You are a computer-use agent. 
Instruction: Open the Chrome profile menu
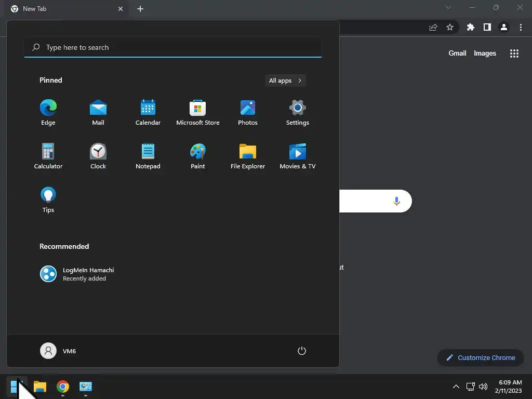(x=504, y=27)
